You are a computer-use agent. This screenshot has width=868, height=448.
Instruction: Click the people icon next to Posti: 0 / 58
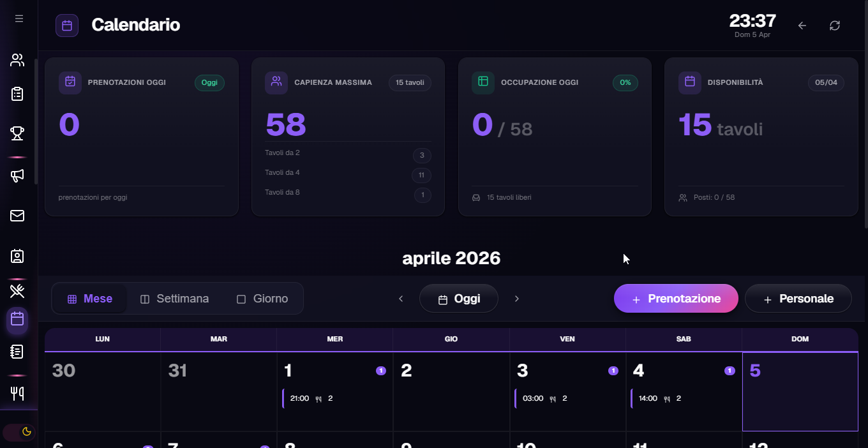pyautogui.click(x=683, y=198)
